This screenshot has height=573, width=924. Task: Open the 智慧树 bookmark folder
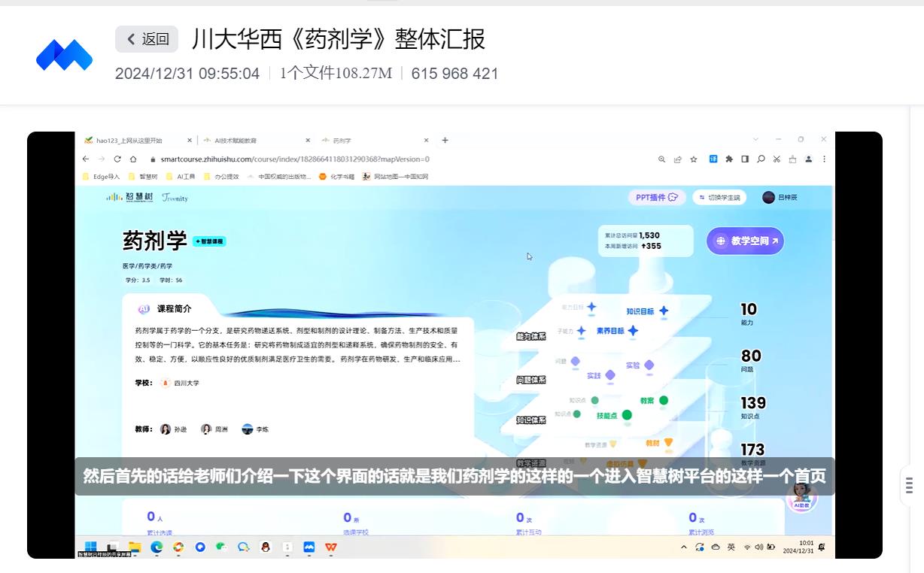tap(143, 177)
